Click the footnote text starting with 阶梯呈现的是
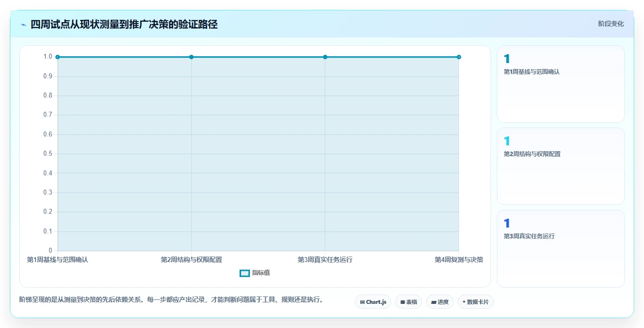This screenshot has width=644, height=328. (171, 299)
